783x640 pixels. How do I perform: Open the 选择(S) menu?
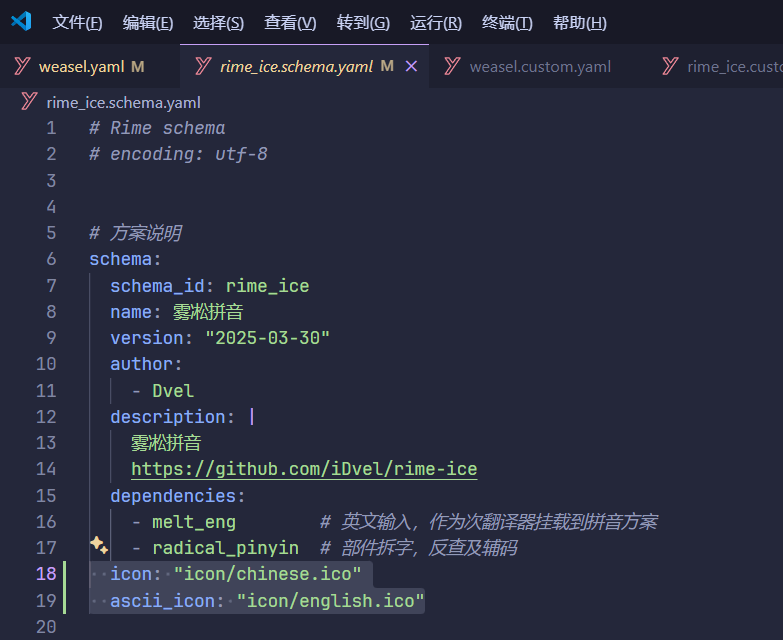218,23
